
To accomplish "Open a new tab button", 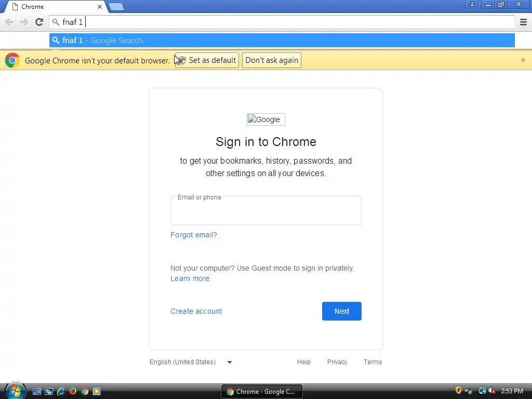I will [116, 7].
